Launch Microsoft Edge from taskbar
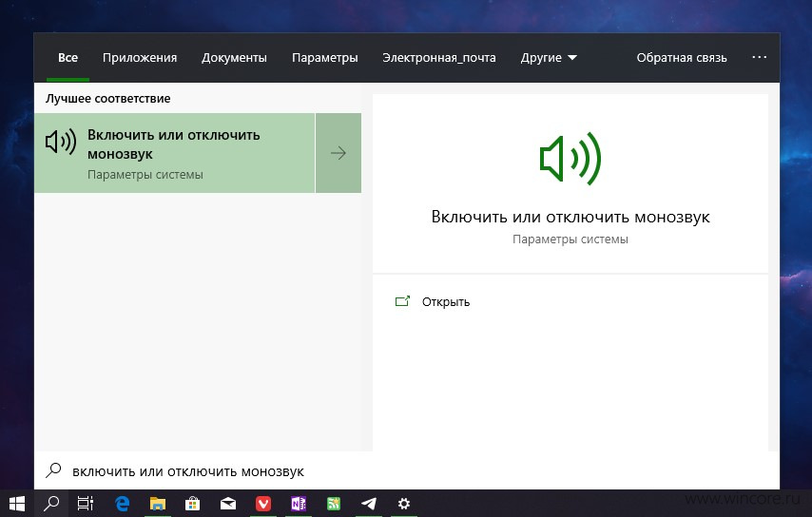Viewport: 812px width, 517px height. 123,504
